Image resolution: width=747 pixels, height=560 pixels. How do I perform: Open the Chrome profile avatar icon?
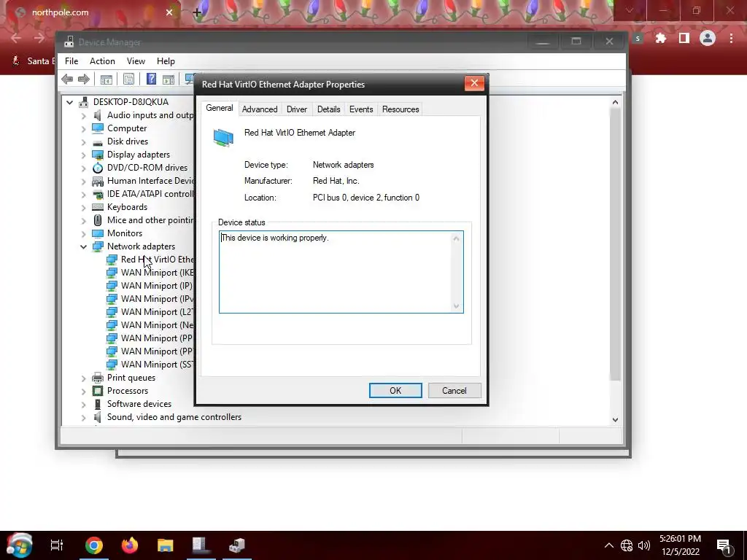708,38
